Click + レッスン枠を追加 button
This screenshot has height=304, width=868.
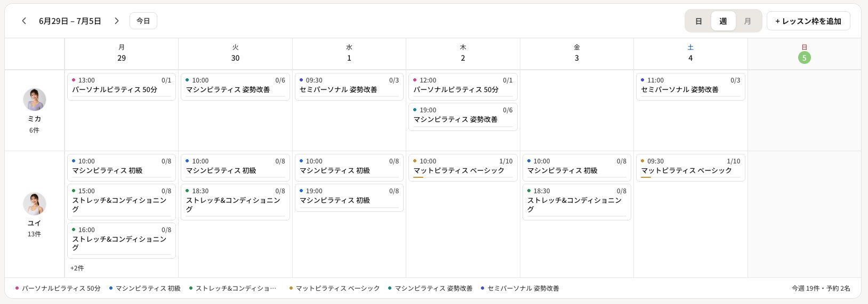(x=808, y=21)
